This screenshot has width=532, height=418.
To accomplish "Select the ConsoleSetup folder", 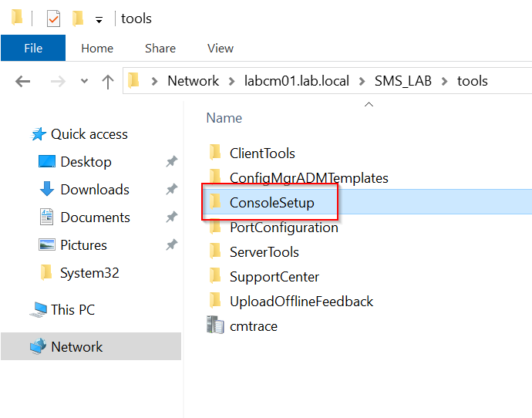I will (271, 203).
